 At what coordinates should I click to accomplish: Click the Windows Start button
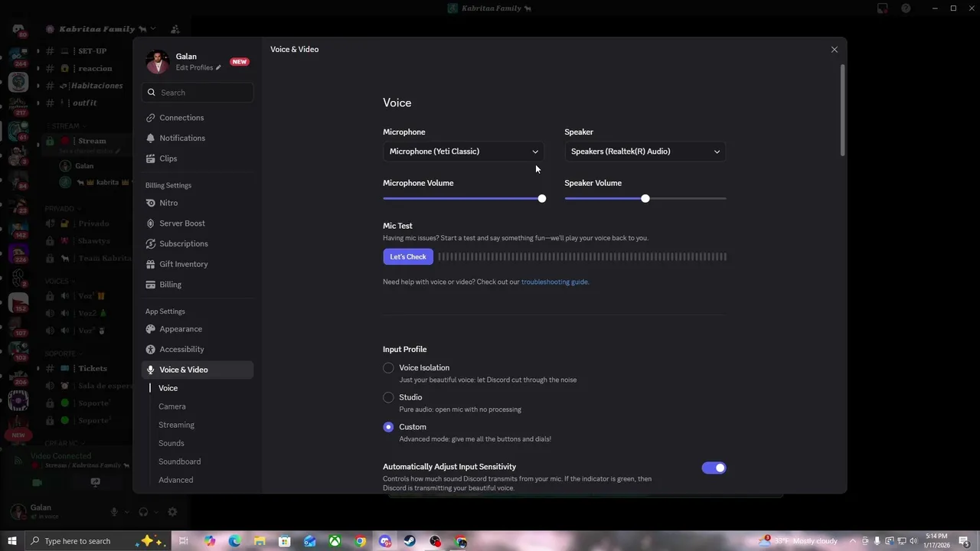[x=11, y=541]
